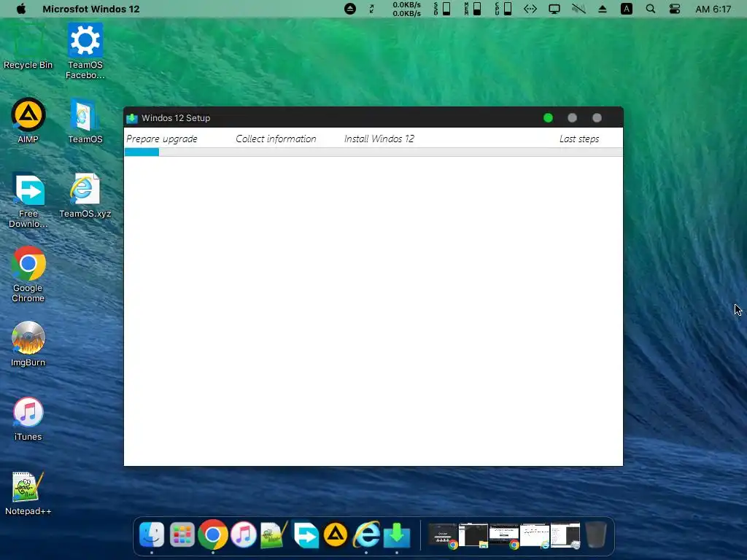Screen dimensions: 747x560
Task: Click the SSD usage indicator
Action: click(442, 9)
